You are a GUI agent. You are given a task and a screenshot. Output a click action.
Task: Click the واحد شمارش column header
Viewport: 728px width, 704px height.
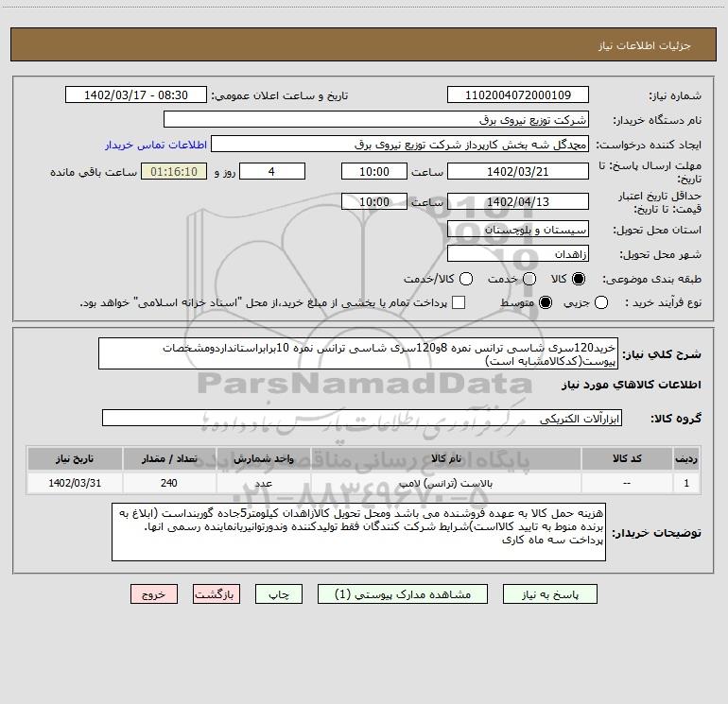click(x=263, y=459)
